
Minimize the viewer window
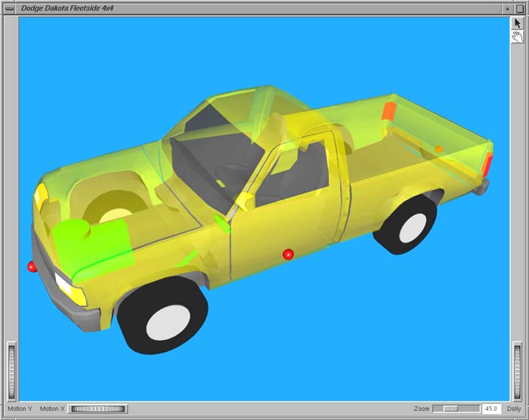pyautogui.click(x=507, y=8)
